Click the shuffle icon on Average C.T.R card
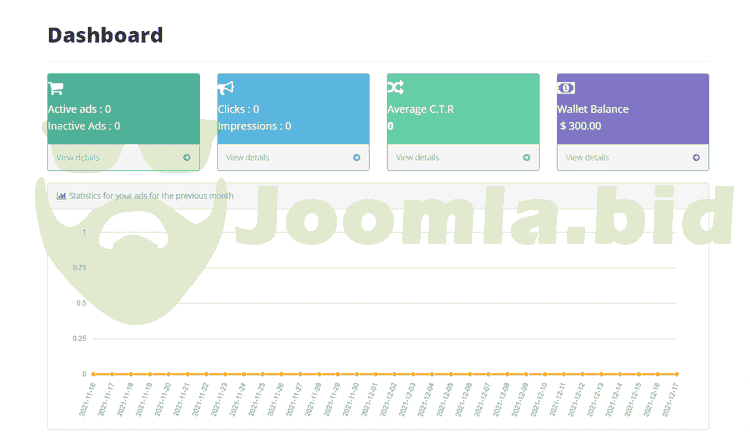 pyautogui.click(x=395, y=88)
